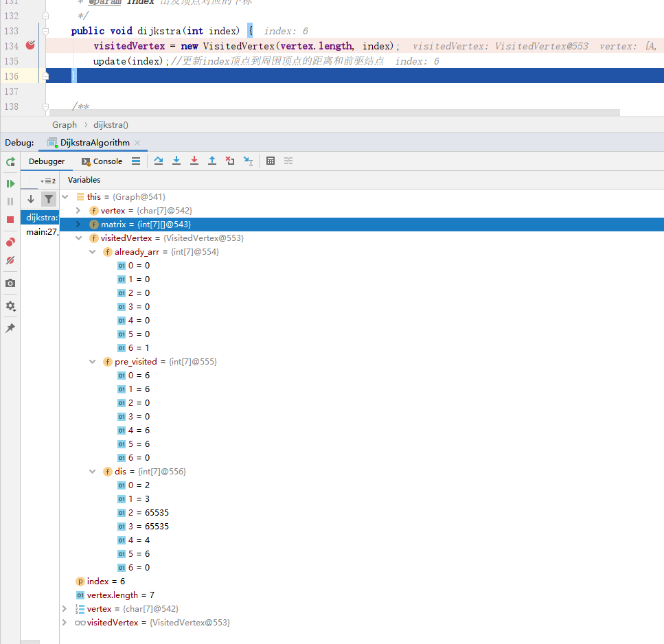This screenshot has height=644, width=664.
Task: Show execution point from debugger toolbar
Action: pos(136,161)
